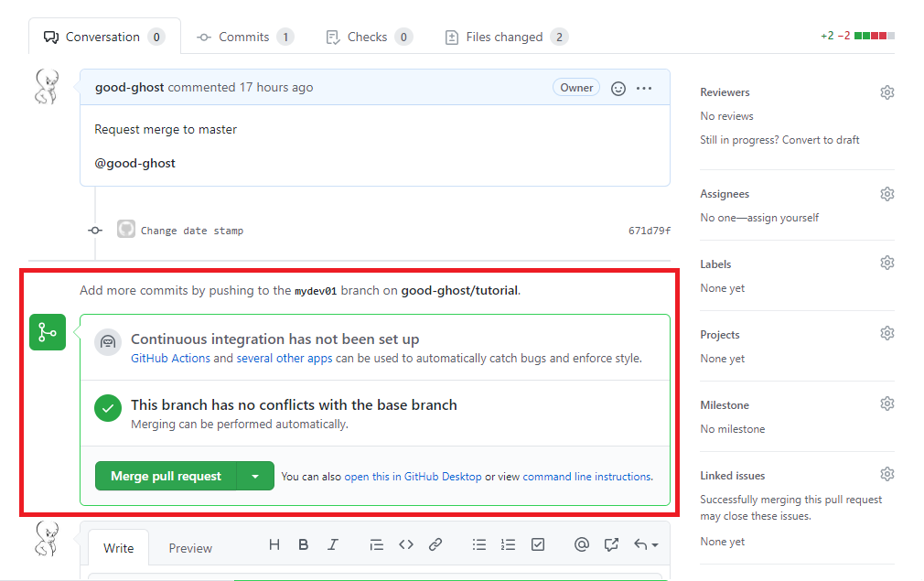Open the emoji reaction picker on good-ghost's comment
Screen dimensions: 924x581
[618, 88]
